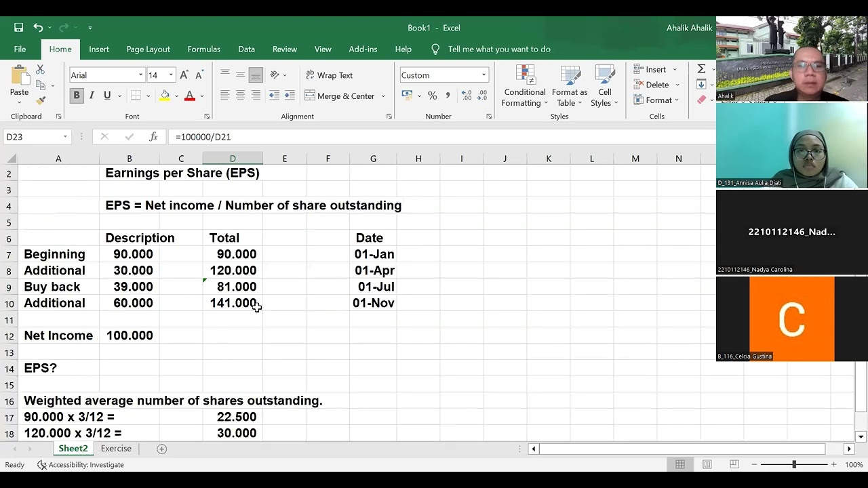Open Cell Styles menu
This screenshot has height=488, width=868.
pyautogui.click(x=604, y=86)
